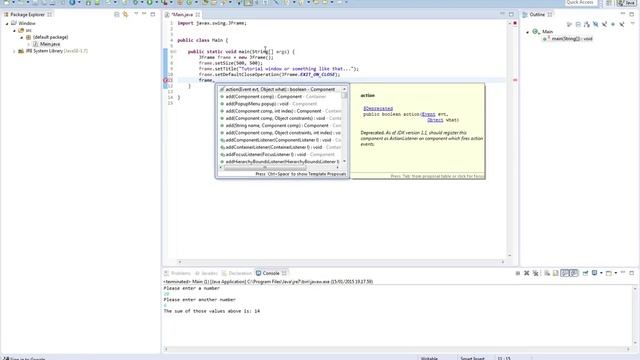Image resolution: width=640 pixels, height=360 pixels.
Task: Select the Outline view tab
Action: tap(537, 14)
